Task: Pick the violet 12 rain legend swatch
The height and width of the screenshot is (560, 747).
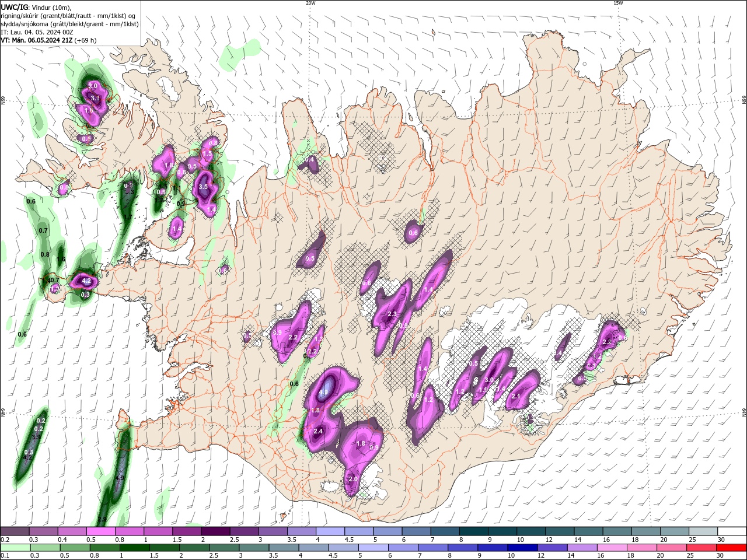Action: click(551, 548)
